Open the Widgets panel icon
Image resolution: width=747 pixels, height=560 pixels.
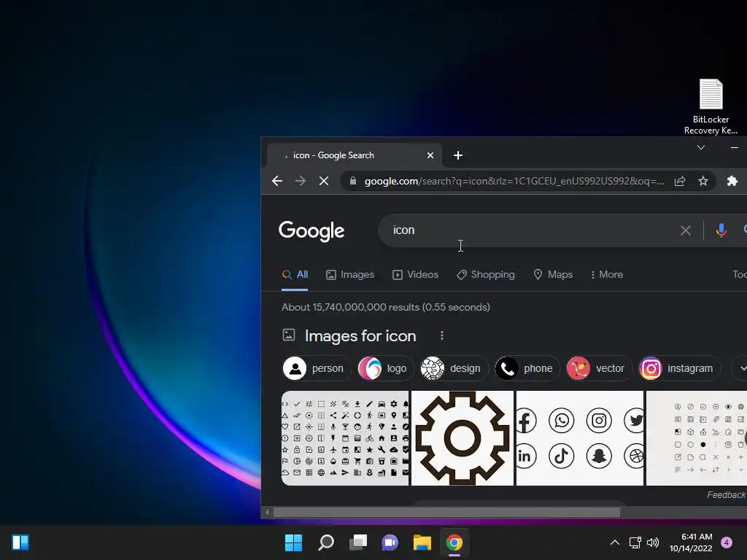tap(20, 542)
